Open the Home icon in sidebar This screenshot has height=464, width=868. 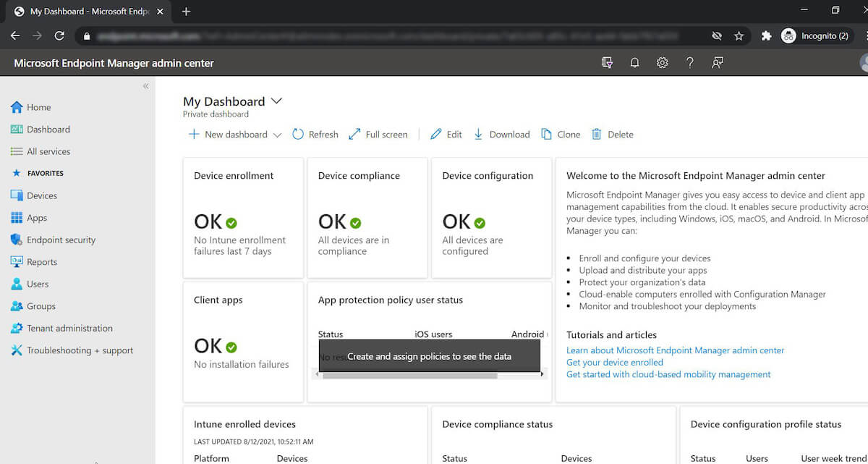tap(17, 107)
